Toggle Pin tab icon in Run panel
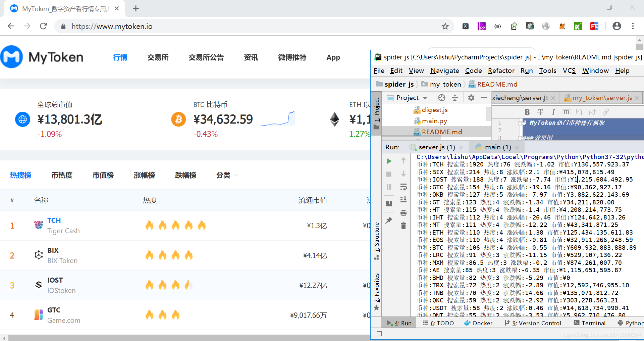Image resolution: width=644 pixels, height=341 pixels. coord(389,221)
